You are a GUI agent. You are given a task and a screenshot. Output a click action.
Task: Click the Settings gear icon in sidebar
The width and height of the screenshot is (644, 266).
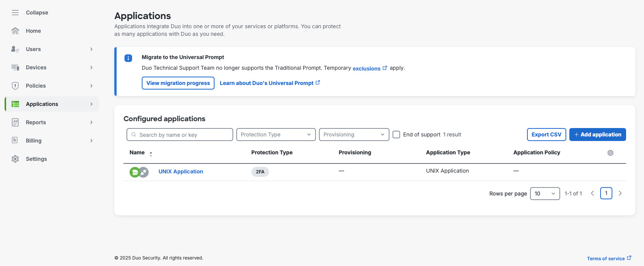(x=15, y=159)
